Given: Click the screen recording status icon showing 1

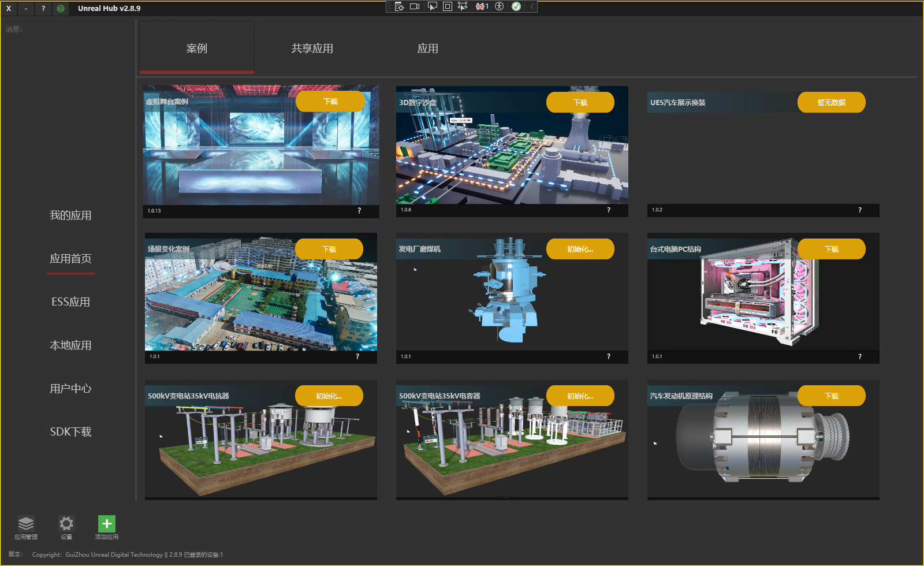Looking at the screenshot, I should click(x=481, y=6).
